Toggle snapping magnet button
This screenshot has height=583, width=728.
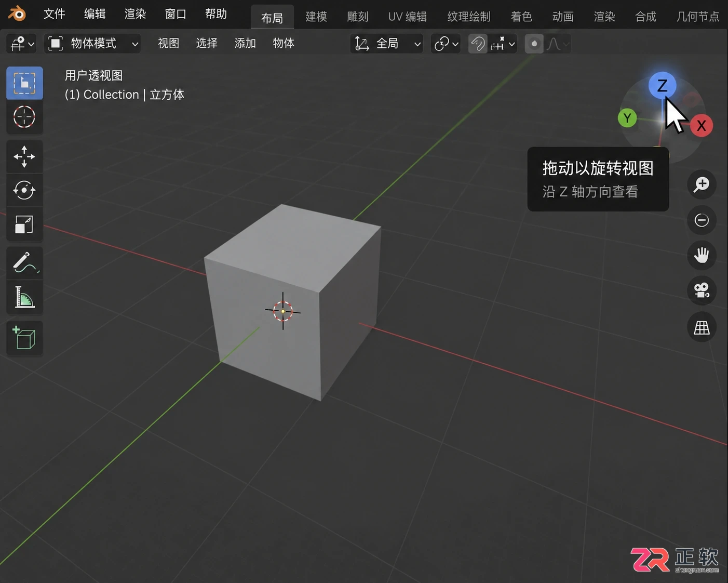tap(477, 44)
